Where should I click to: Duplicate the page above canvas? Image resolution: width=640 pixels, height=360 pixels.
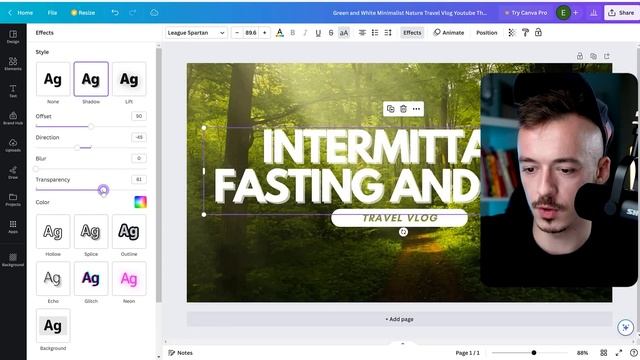click(593, 56)
